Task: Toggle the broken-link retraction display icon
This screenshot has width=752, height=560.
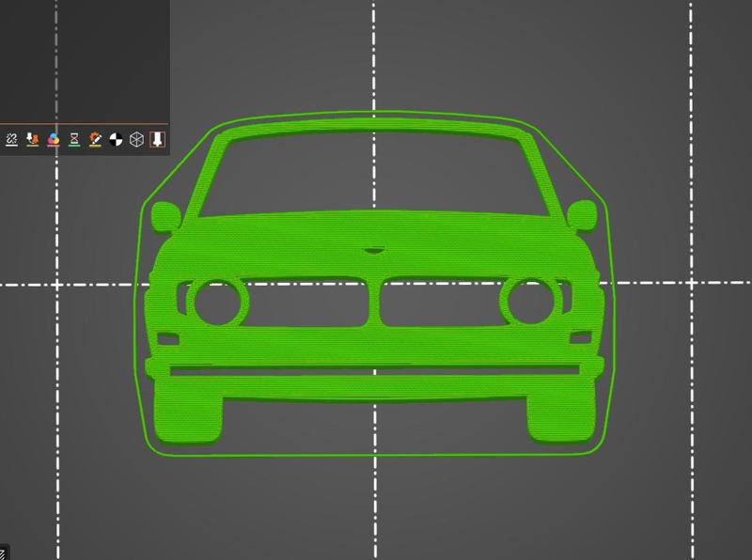Action: [11, 139]
